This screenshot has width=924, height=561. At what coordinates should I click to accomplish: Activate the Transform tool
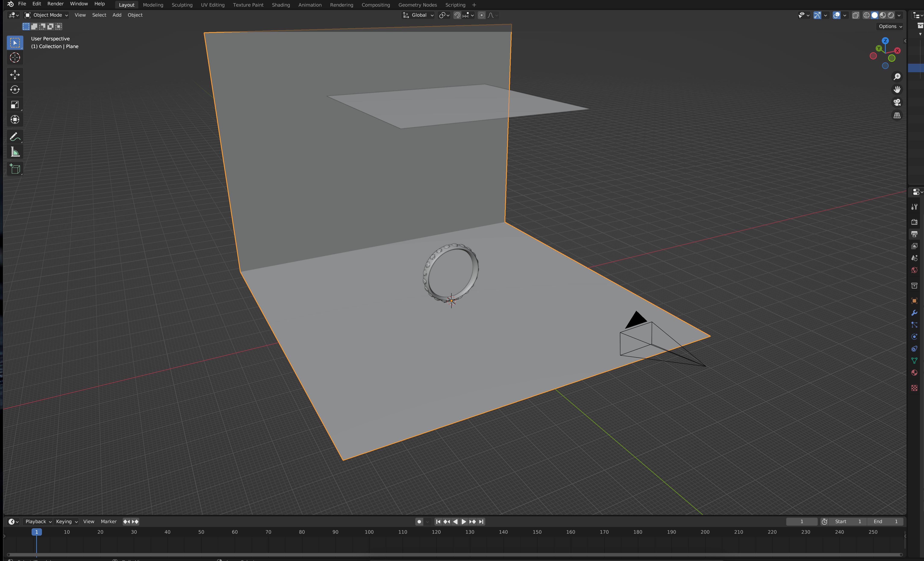point(15,120)
